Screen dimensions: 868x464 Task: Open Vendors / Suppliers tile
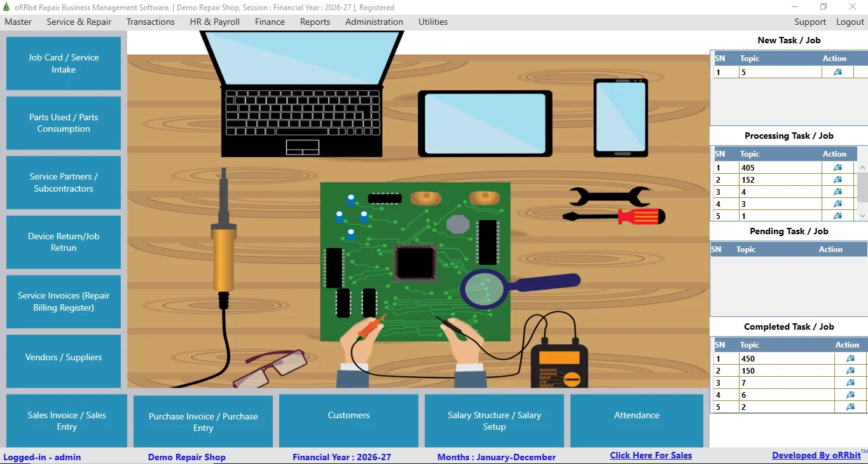(x=64, y=361)
